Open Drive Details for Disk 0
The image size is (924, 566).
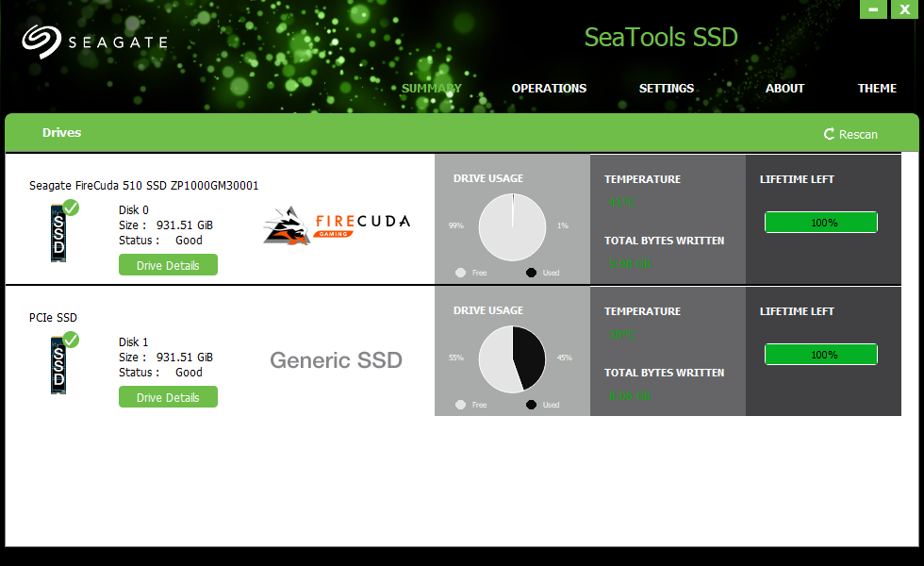point(168,265)
